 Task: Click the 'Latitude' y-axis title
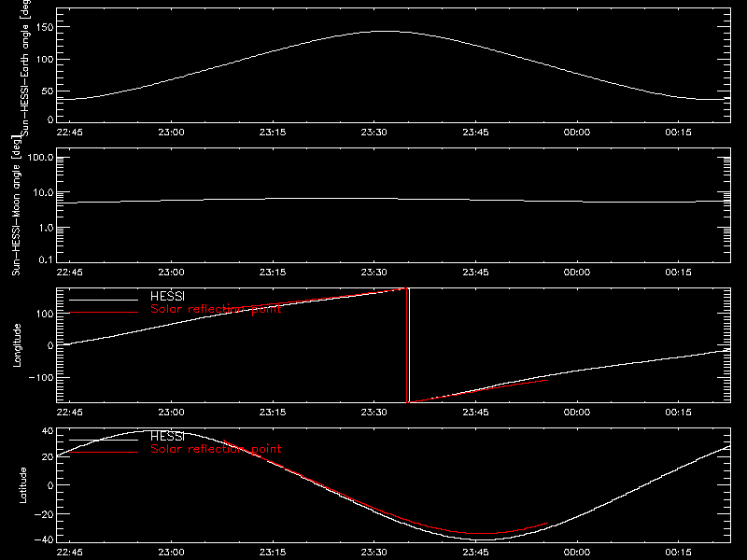pos(22,484)
